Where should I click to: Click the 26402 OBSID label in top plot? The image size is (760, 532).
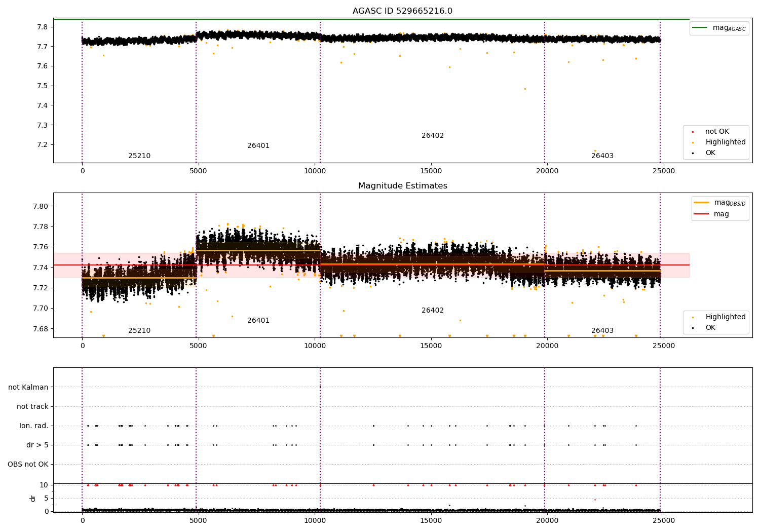point(433,136)
